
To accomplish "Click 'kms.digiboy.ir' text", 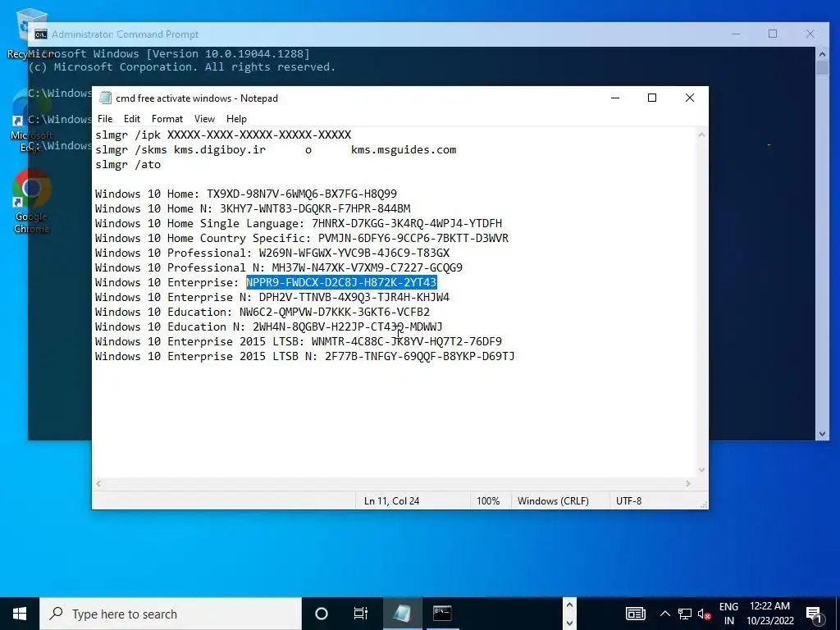I will [220, 150].
